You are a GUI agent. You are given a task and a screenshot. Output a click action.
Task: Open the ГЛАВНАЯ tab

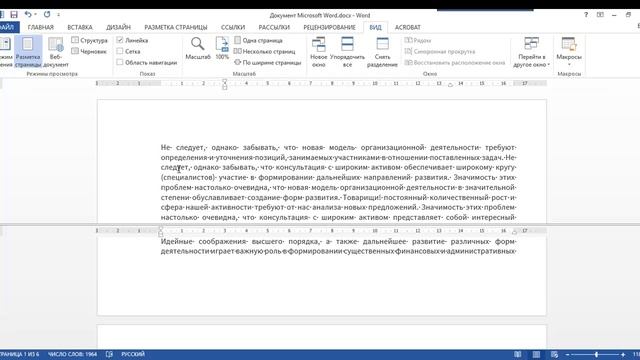[x=41, y=27]
